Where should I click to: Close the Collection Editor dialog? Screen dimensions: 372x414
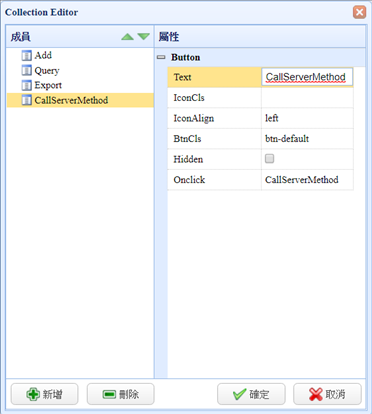click(x=359, y=12)
